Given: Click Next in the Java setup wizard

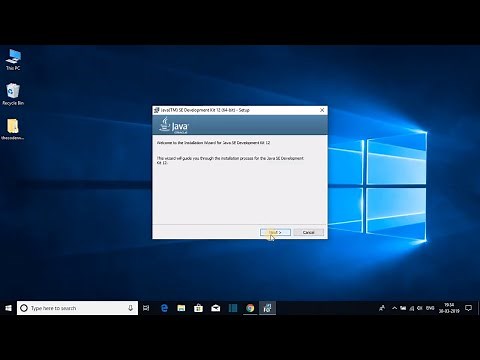Looking at the screenshot, I should click(275, 232).
